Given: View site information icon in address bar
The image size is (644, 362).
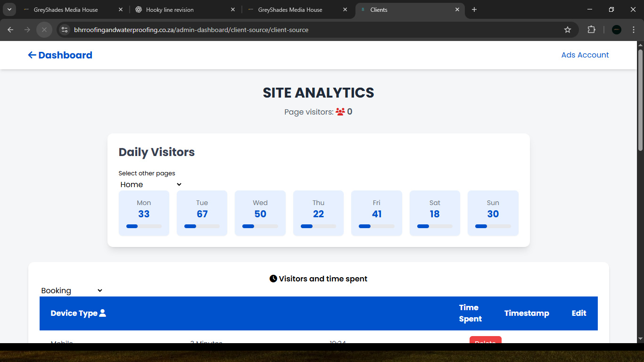Looking at the screenshot, I should (65, 30).
